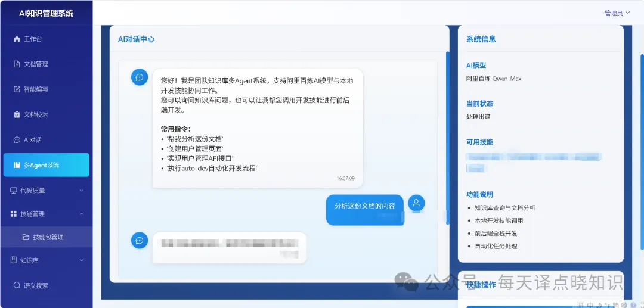The width and height of the screenshot is (644, 308).
Task: Click the "帮我分析这份文档" command line
Action: tap(193, 139)
